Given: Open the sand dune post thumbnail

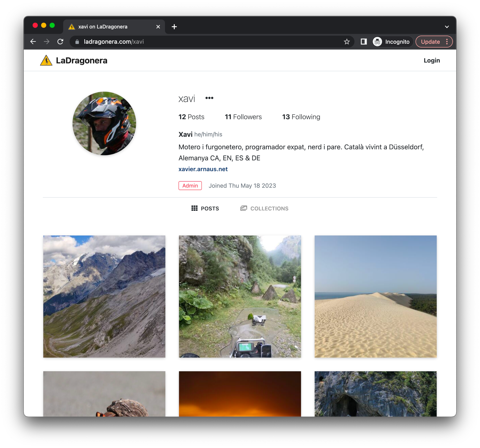Looking at the screenshot, I should [375, 296].
